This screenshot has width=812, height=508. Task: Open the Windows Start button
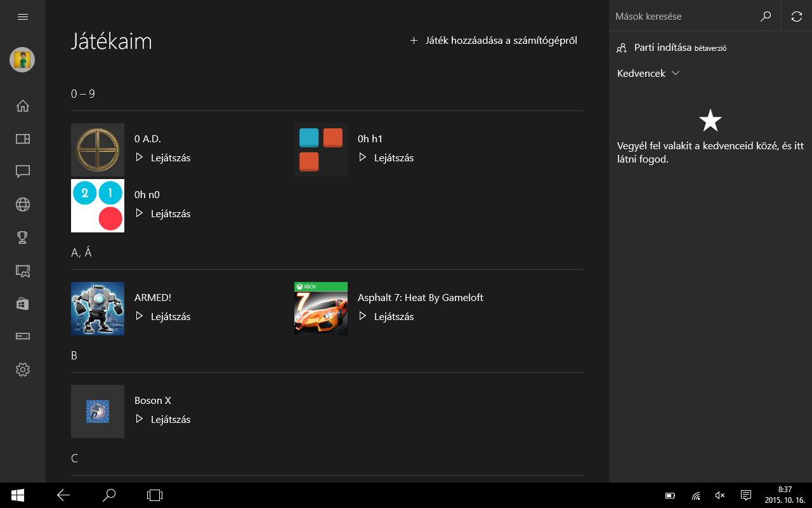point(17,495)
